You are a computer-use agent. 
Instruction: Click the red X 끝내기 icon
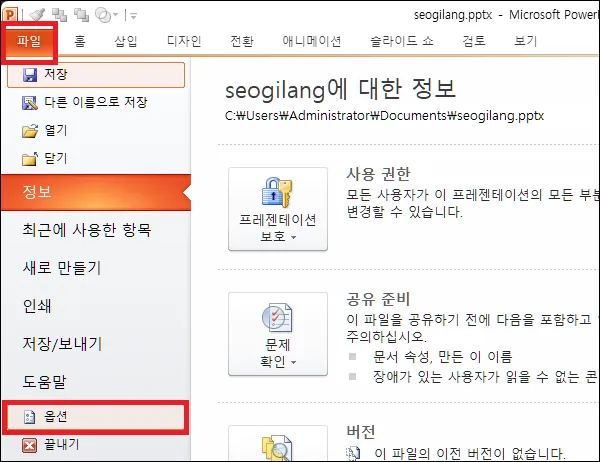point(29,445)
